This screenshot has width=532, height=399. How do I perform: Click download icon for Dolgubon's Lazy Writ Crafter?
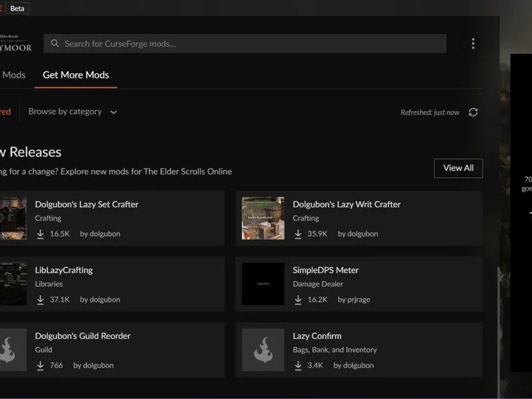coord(299,234)
